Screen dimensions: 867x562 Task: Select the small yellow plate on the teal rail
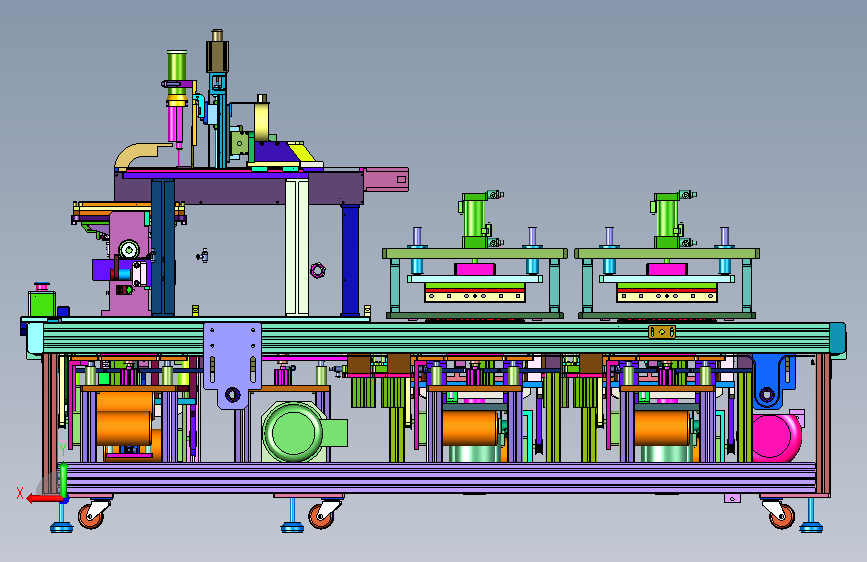coord(662,332)
